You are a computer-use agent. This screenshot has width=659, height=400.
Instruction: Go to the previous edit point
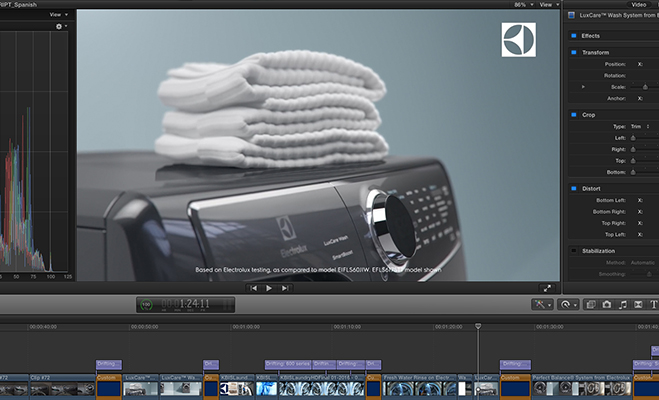pyautogui.click(x=253, y=288)
